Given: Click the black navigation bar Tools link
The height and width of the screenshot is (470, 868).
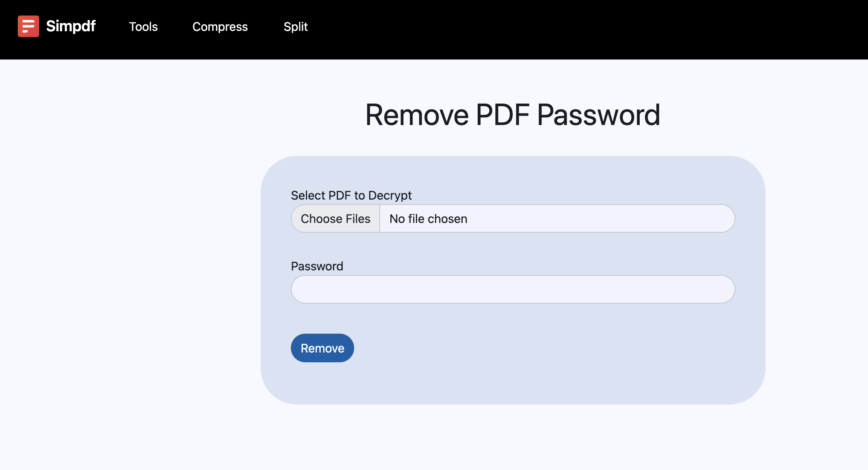Looking at the screenshot, I should (143, 27).
